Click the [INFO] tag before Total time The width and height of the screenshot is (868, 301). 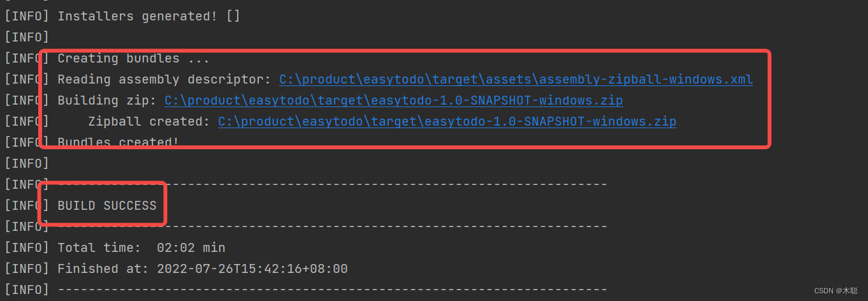coord(27,247)
